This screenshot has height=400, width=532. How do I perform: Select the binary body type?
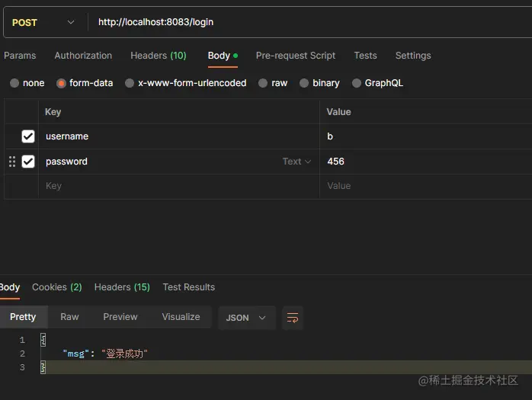point(304,83)
